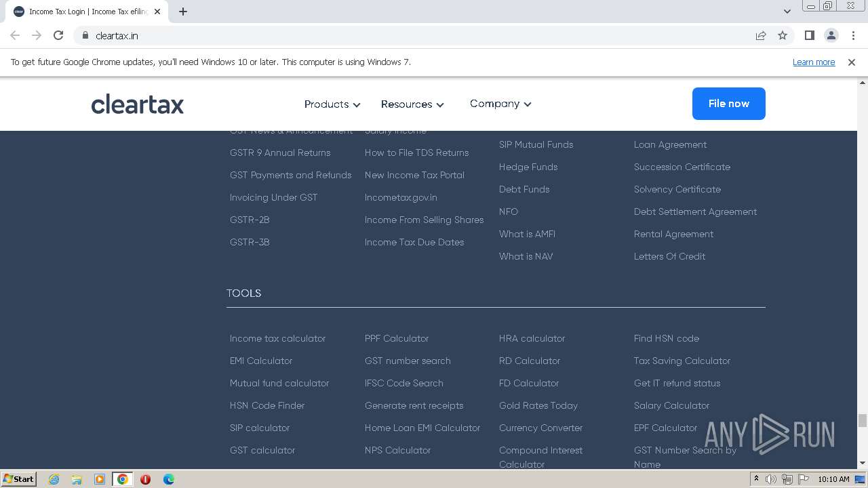Image resolution: width=868 pixels, height=488 pixels.
Task: Click the network icon in system tray
Action: 787,479
